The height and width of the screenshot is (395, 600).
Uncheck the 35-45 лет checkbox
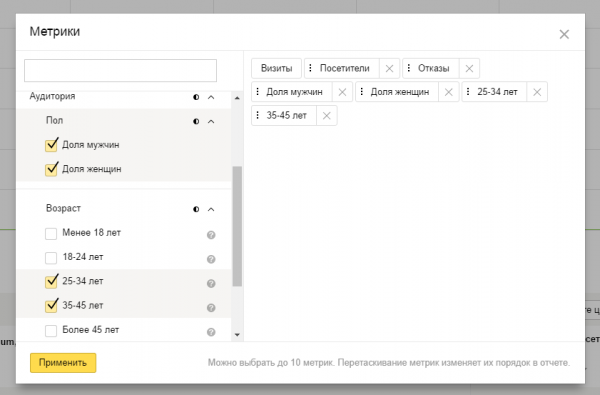(51, 306)
